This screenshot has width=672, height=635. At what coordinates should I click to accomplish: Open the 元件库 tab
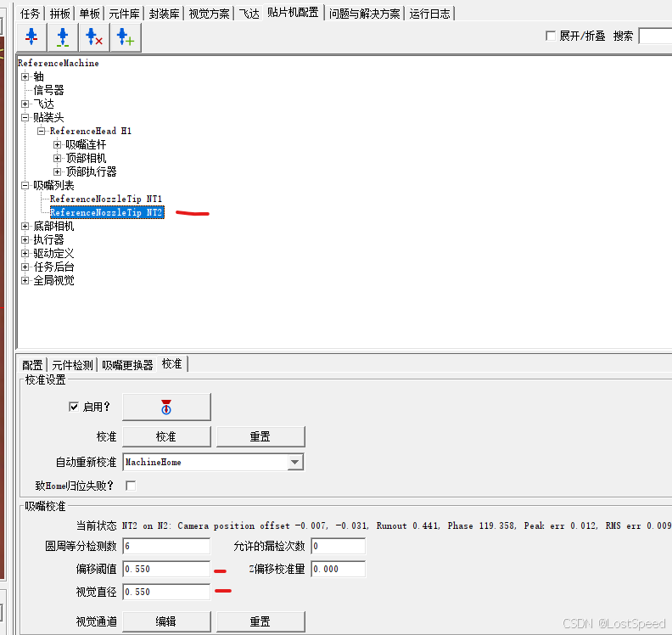pyautogui.click(x=124, y=14)
